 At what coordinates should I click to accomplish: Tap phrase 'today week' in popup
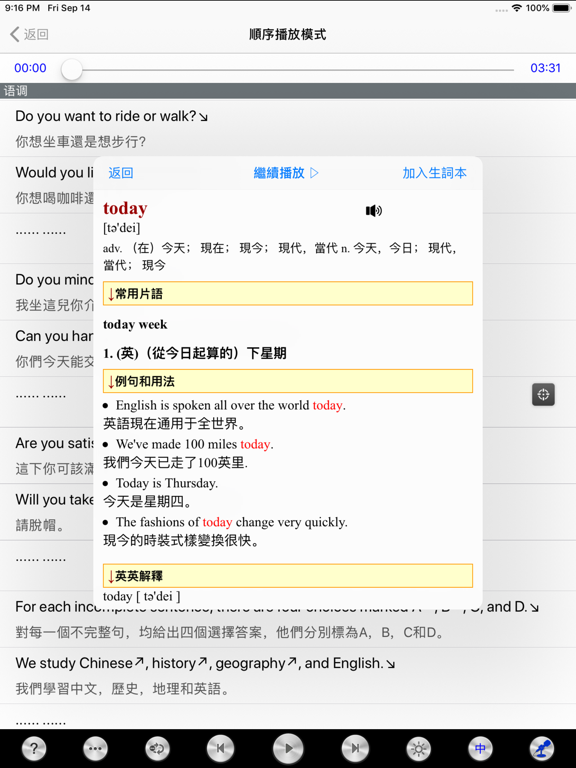[135, 324]
